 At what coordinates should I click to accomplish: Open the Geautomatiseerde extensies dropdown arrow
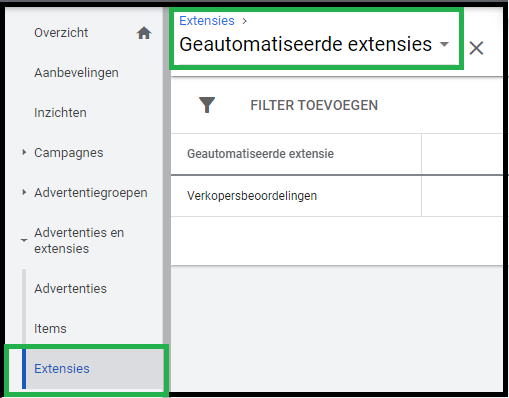(444, 44)
